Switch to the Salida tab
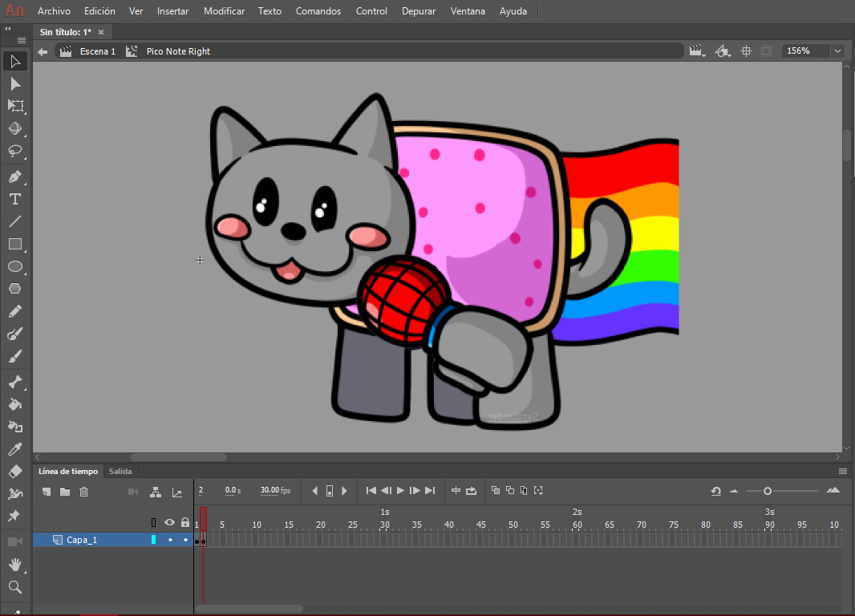Screen dimensions: 855x616 (120, 472)
